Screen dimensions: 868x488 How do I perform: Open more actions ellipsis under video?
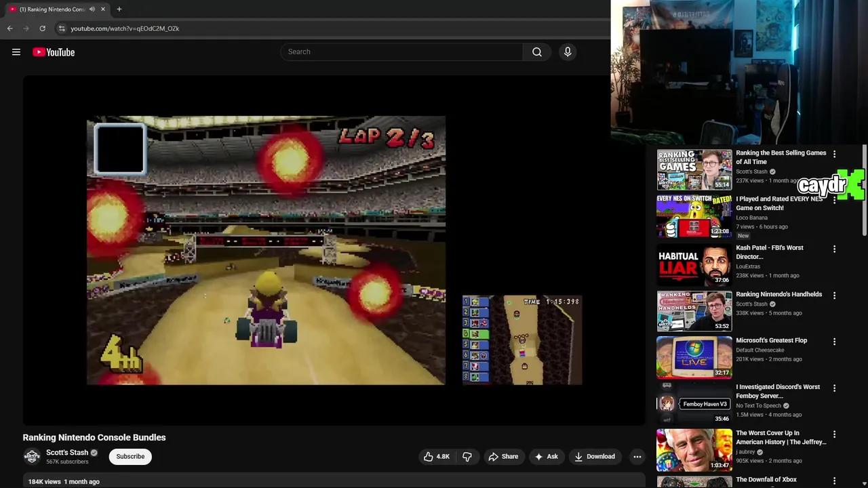pyautogui.click(x=637, y=457)
